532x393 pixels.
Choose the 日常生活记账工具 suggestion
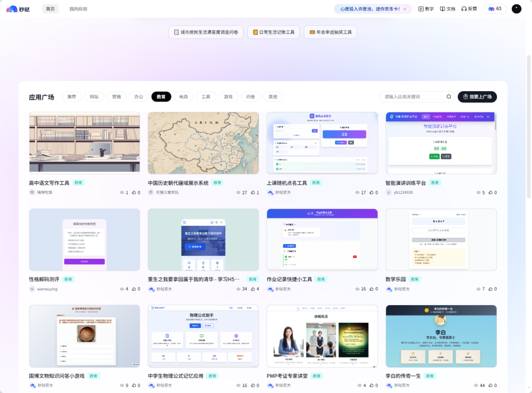point(273,32)
